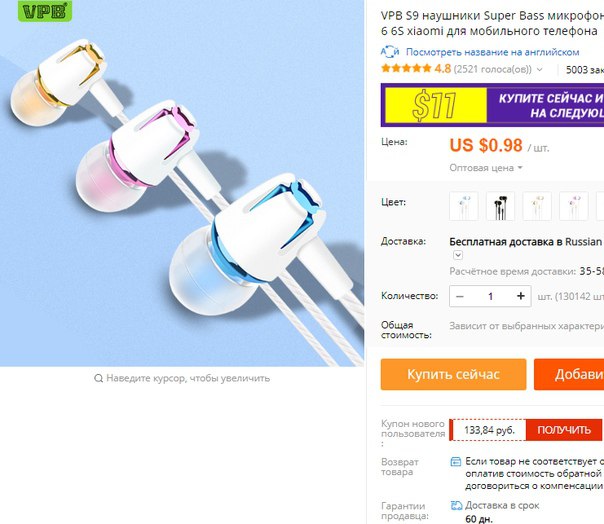
Task: Click the magnifier icon under the product image
Action: (x=99, y=378)
